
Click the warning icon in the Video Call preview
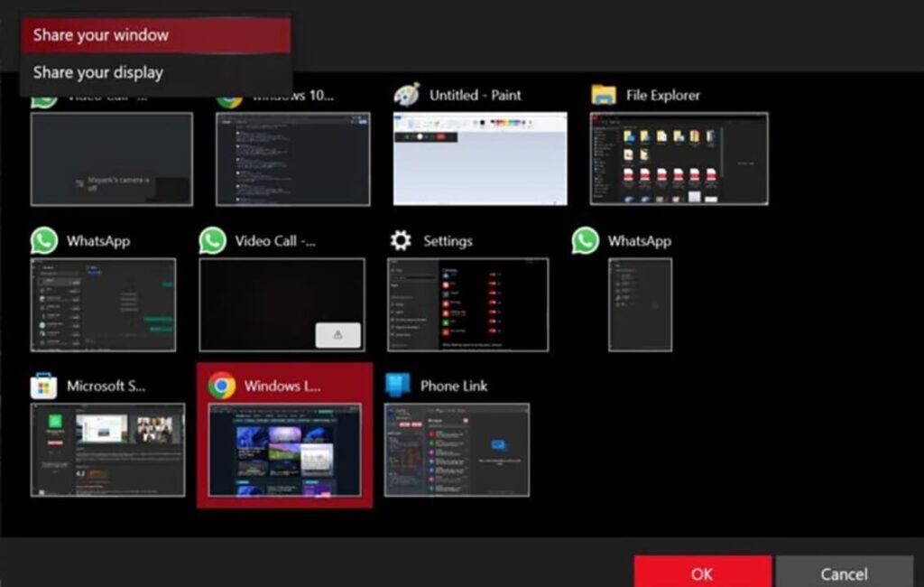(337, 335)
